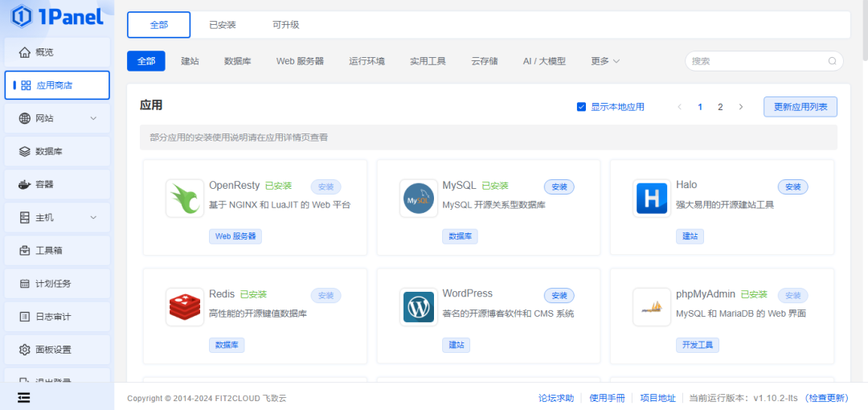This screenshot has width=868, height=410.
Task: Click the WordPress app logo
Action: (x=419, y=307)
